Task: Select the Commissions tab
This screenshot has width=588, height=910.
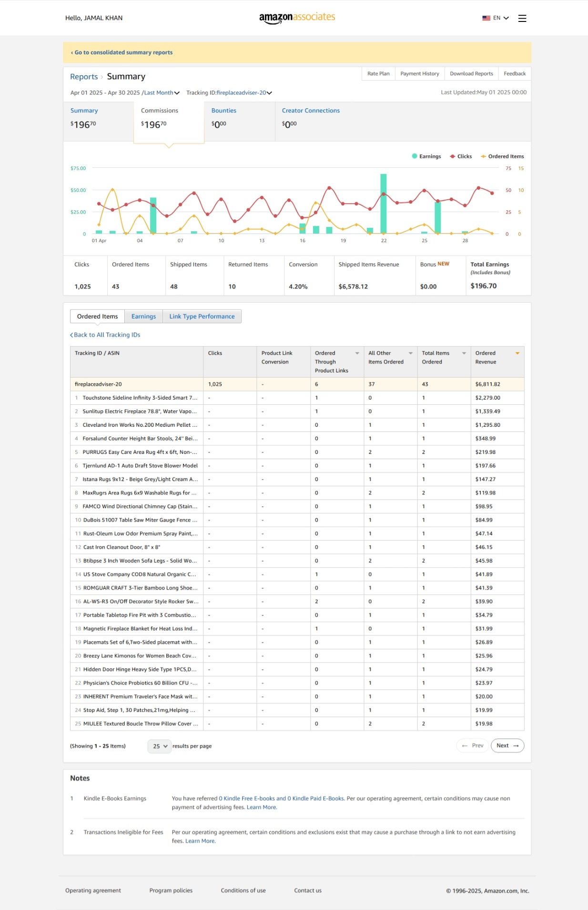Action: 169,122
